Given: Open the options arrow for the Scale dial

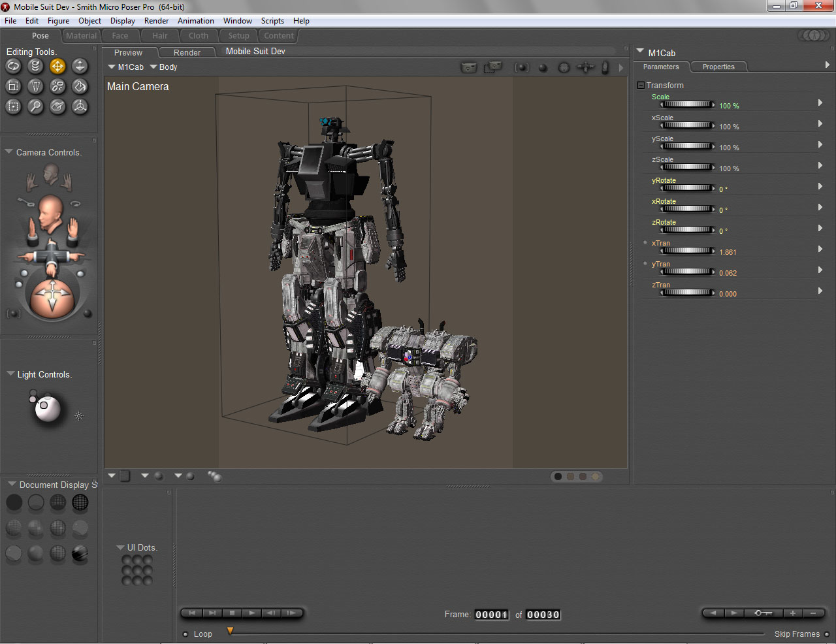Looking at the screenshot, I should [820, 103].
